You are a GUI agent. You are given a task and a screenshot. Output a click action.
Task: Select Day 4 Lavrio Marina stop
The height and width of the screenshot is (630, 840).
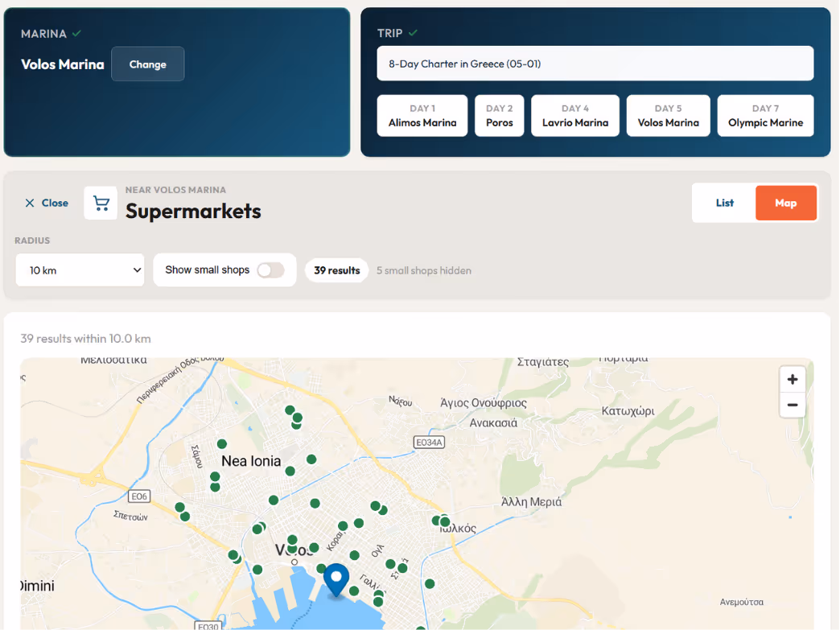pos(575,116)
